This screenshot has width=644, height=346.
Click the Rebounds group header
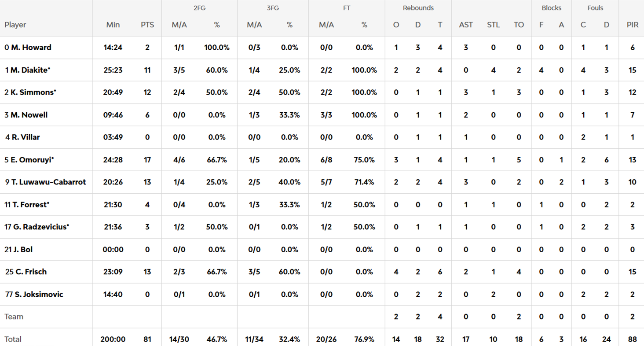418,8
